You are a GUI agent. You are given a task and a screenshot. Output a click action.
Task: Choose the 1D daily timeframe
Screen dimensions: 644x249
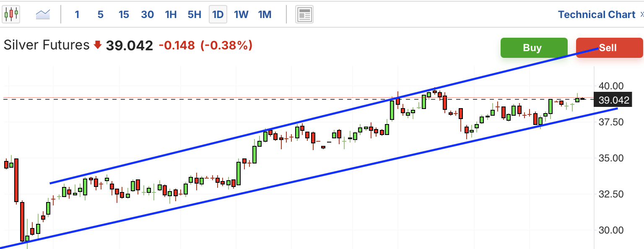pos(218,15)
